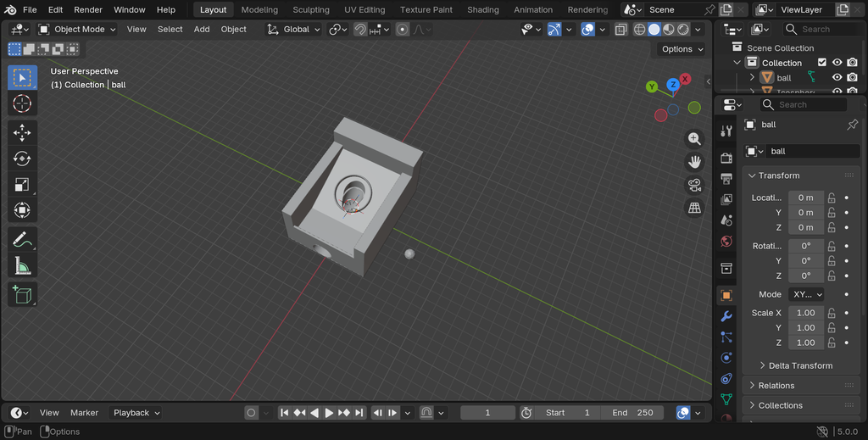
Task: Click the timeline Marker menu
Action: point(84,413)
